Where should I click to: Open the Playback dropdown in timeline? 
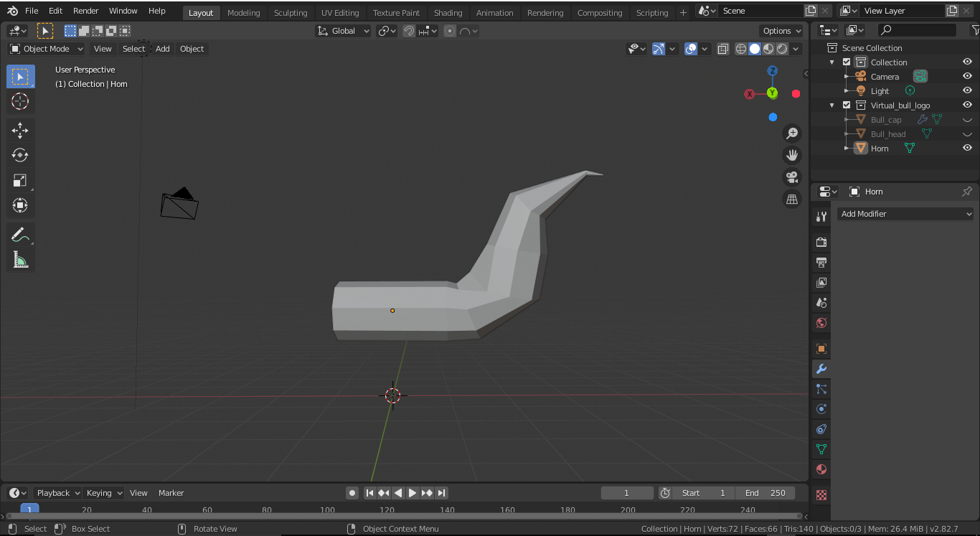pyautogui.click(x=57, y=493)
